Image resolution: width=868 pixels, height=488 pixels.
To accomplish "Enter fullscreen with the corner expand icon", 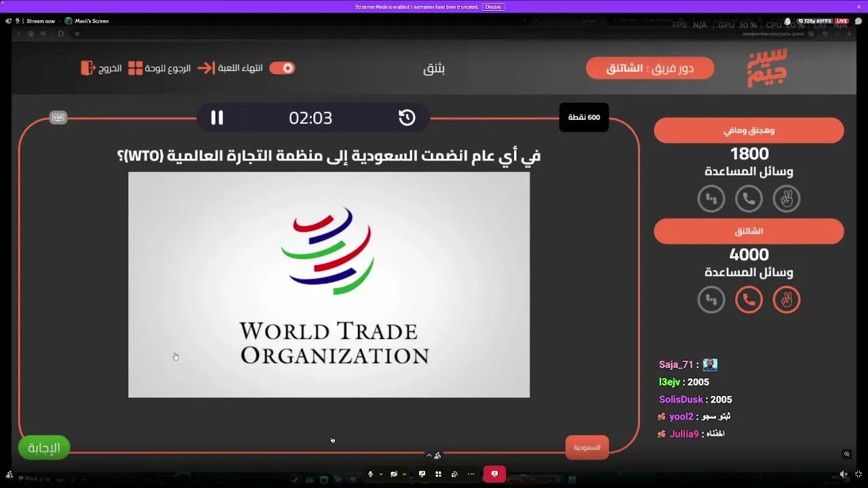I will 859,474.
